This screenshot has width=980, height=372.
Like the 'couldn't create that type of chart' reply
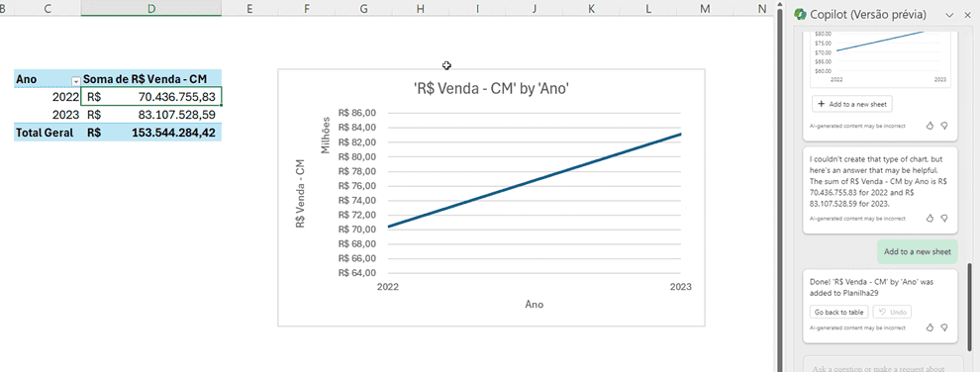click(930, 219)
